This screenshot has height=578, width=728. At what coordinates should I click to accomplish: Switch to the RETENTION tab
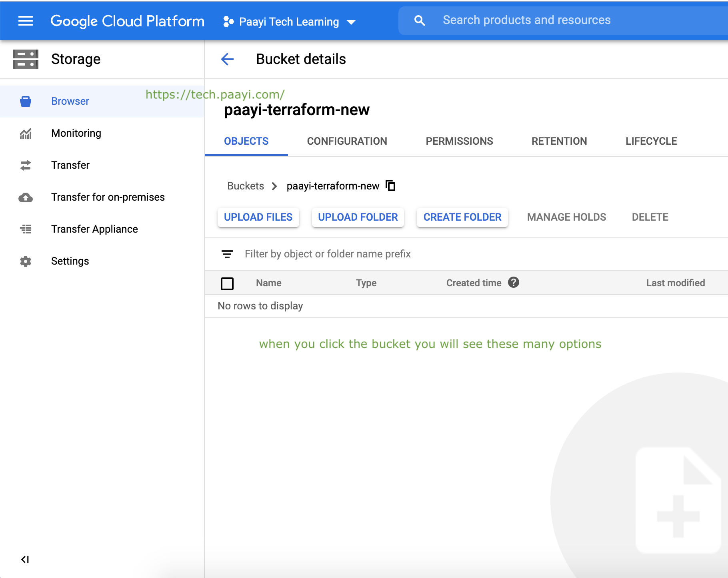click(559, 141)
